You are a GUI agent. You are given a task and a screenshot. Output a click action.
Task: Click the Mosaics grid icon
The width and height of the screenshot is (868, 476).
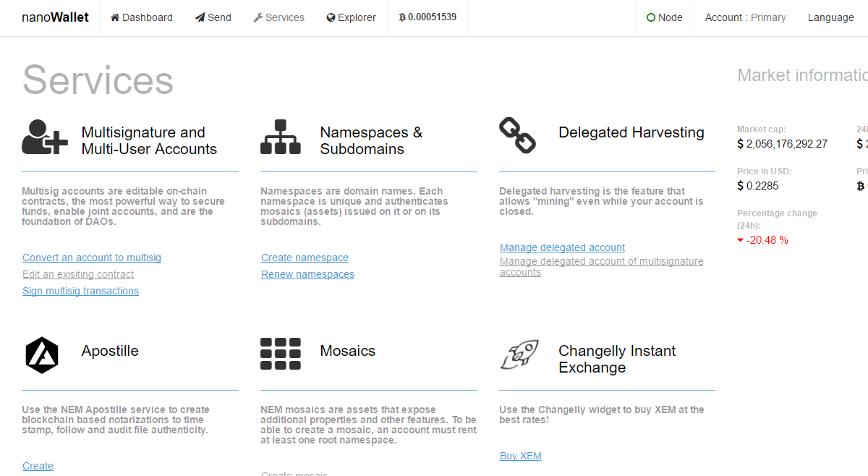click(x=281, y=354)
